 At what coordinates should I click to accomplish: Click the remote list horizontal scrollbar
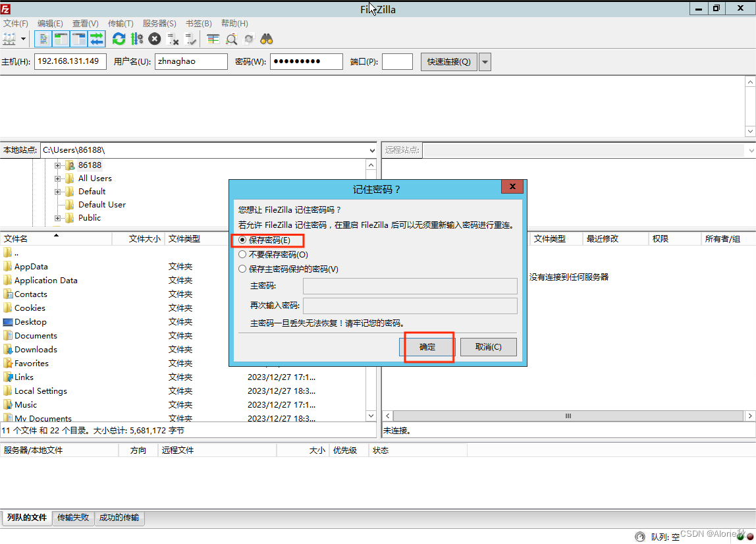click(568, 416)
